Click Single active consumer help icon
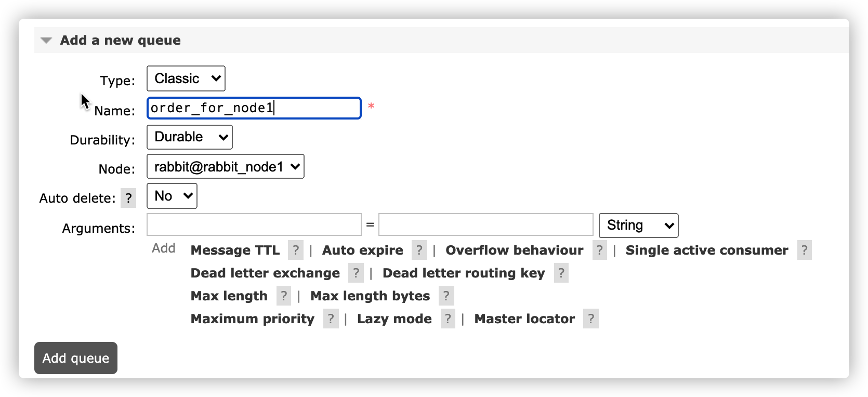Image resolution: width=868 pixels, height=397 pixels. [804, 250]
